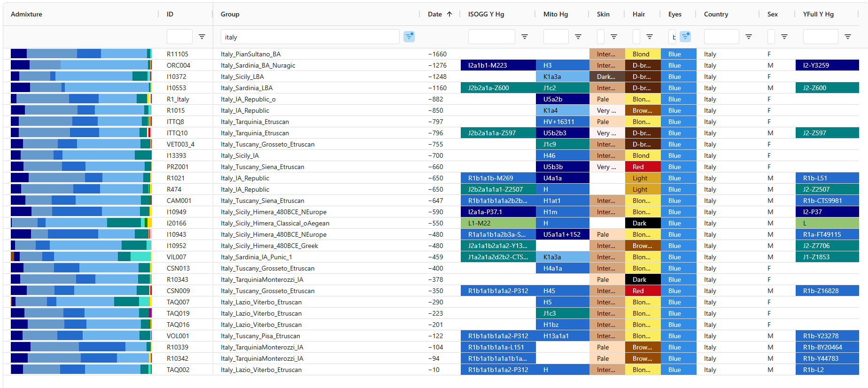This screenshot has width=868, height=388.
Task: Open the ID column filter menu icon
Action: pyautogui.click(x=201, y=37)
